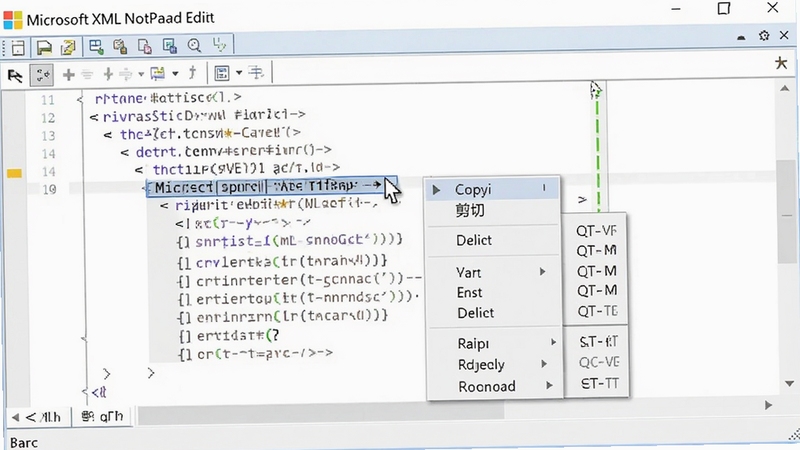Choose Copyi in the context menu
The height and width of the screenshot is (450, 800).
(x=492, y=189)
